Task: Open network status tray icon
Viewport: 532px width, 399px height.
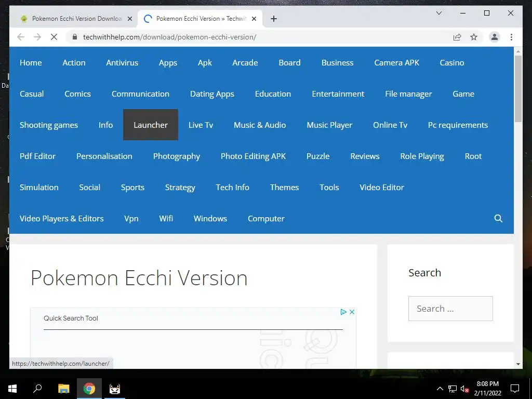Action: pyautogui.click(x=453, y=389)
